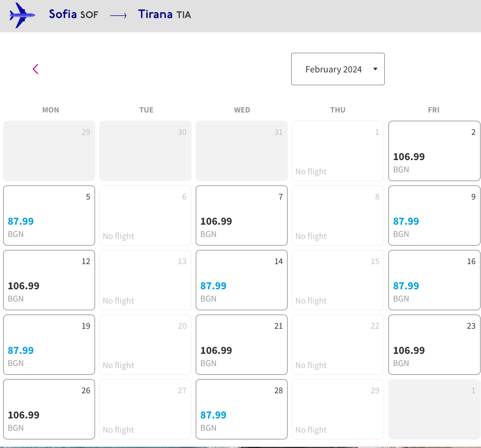Choose the February 7 flight date
This screenshot has height=448, width=481.
pyautogui.click(x=242, y=216)
